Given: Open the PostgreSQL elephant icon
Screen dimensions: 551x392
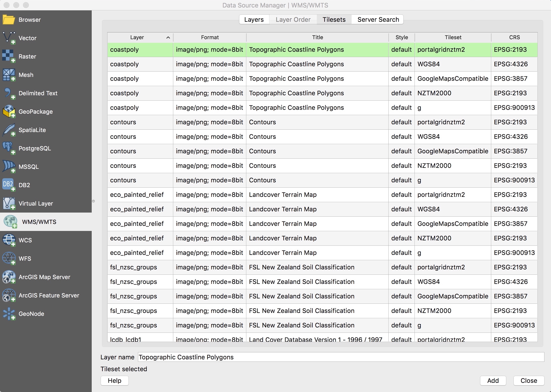Looking at the screenshot, I should (9, 148).
